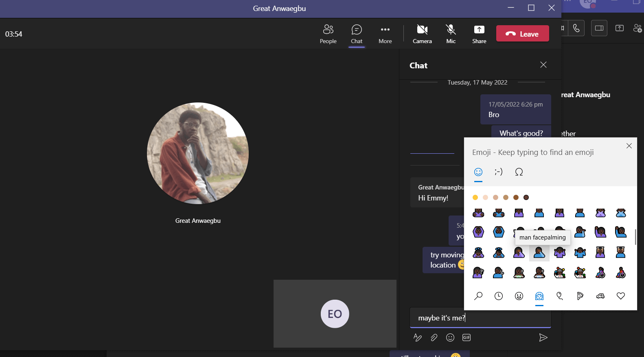Show recently used emoji

tap(499, 296)
